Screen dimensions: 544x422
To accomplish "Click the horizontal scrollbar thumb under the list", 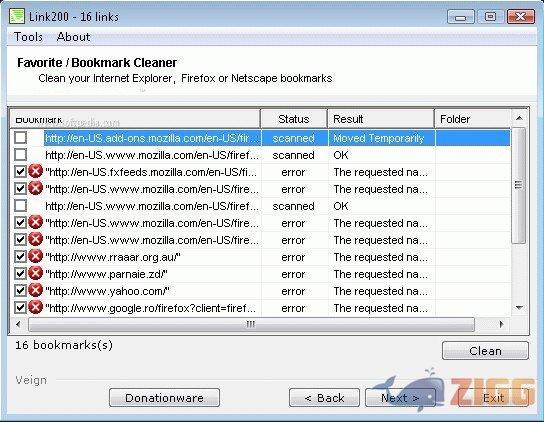I will tap(251, 324).
